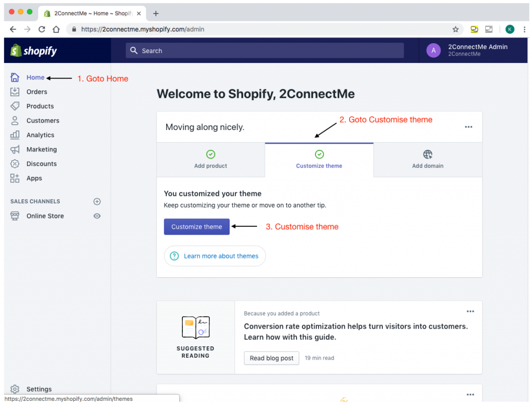Click the Products tag icon
The height and width of the screenshot is (404, 532).
15,106
